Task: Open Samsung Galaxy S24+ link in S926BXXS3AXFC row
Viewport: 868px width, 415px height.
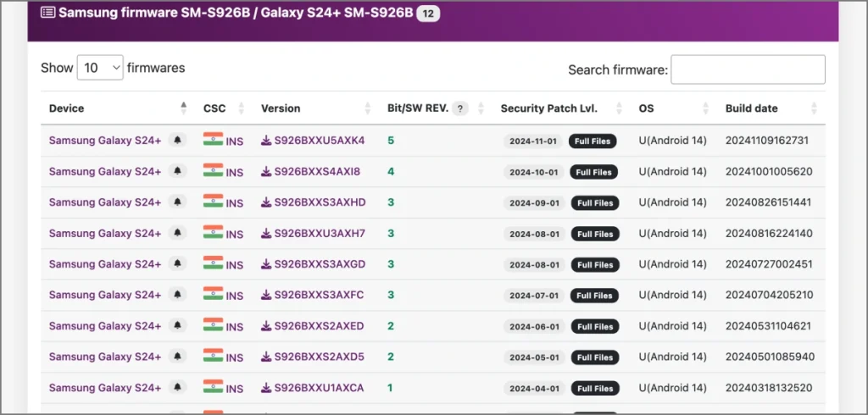Action: pyautogui.click(x=105, y=295)
